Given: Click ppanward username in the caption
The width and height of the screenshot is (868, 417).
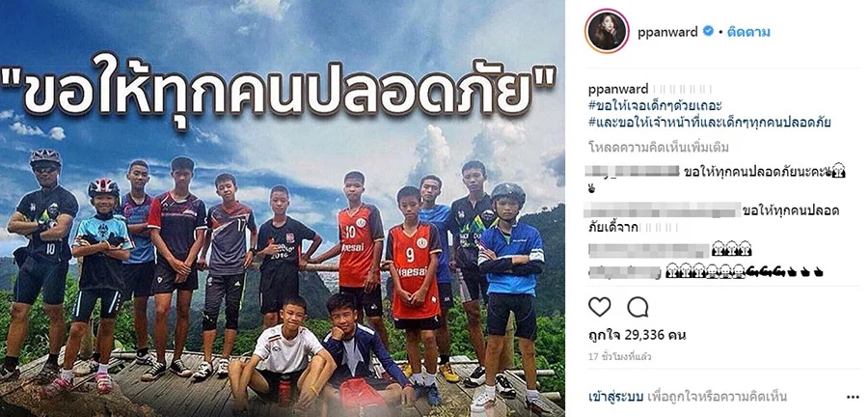Looking at the screenshot, I should 617,89.
